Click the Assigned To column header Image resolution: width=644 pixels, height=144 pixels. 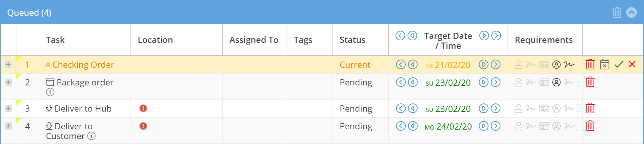coord(254,40)
